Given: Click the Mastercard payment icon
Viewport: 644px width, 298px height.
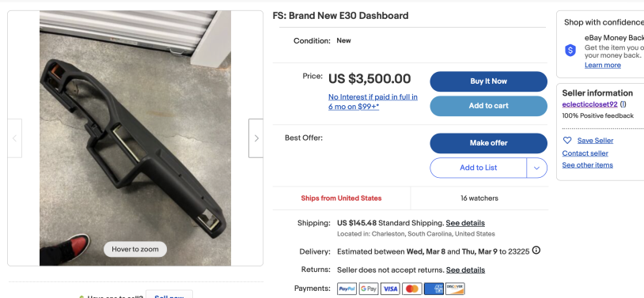Looking at the screenshot, I should point(412,289).
